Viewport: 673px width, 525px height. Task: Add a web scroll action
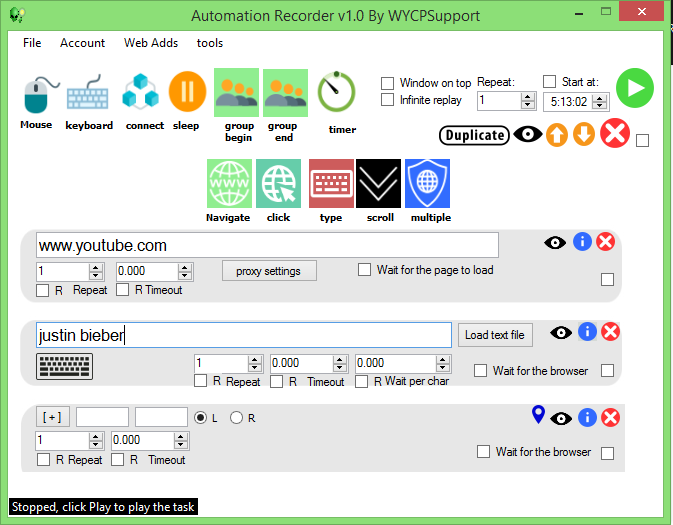pyautogui.click(x=379, y=183)
